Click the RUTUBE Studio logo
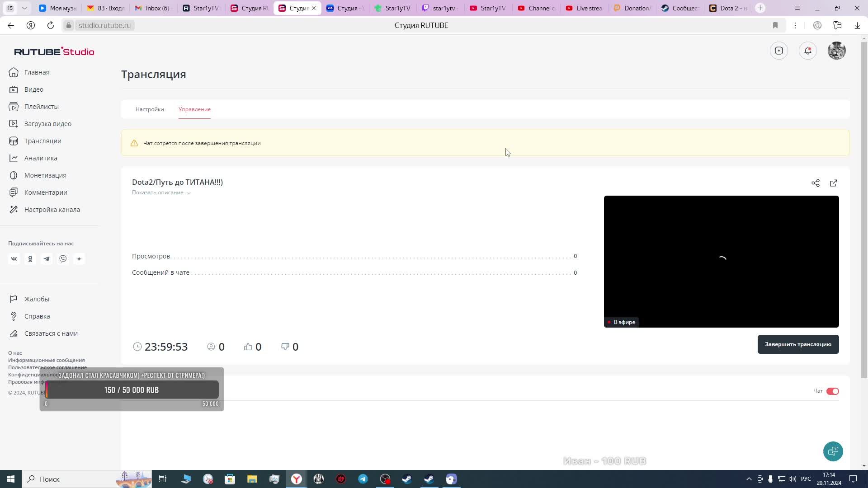The image size is (868, 488). point(54,52)
